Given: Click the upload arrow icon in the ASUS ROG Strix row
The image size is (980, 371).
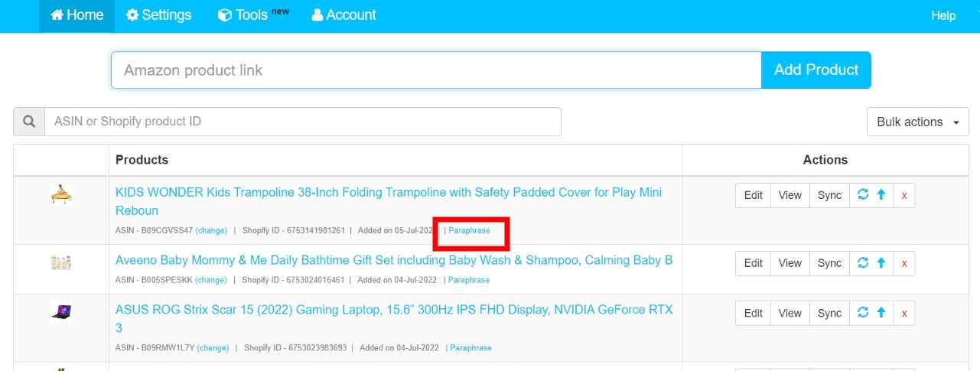Looking at the screenshot, I should pyautogui.click(x=881, y=312).
